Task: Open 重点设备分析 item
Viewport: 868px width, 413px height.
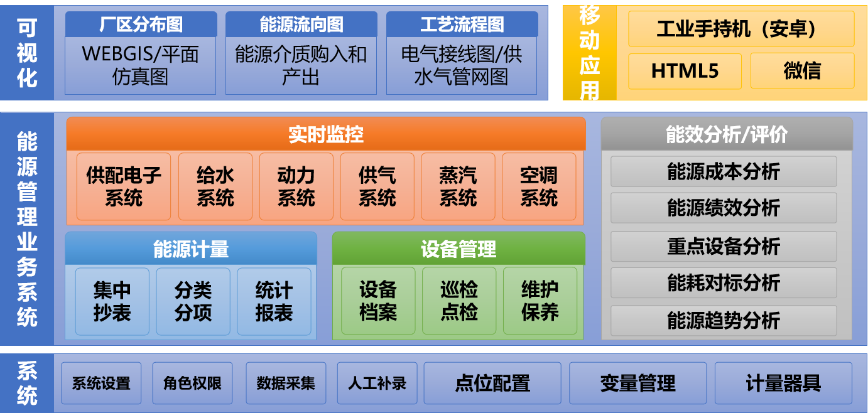Action: [724, 246]
